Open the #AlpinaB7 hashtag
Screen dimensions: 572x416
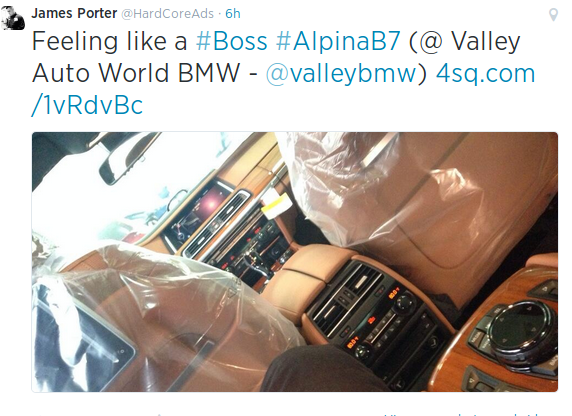(338, 41)
